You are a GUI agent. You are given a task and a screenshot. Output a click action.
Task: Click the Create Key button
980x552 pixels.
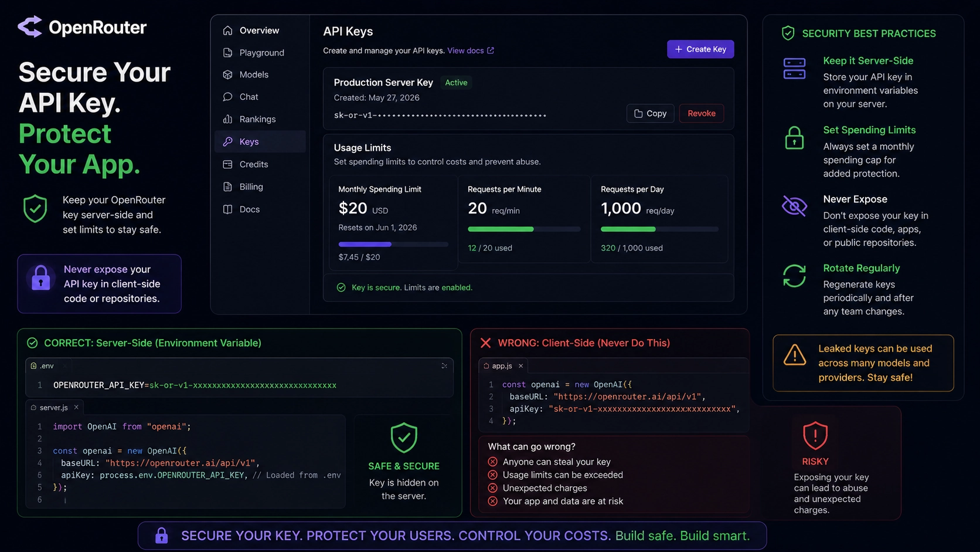(x=700, y=49)
